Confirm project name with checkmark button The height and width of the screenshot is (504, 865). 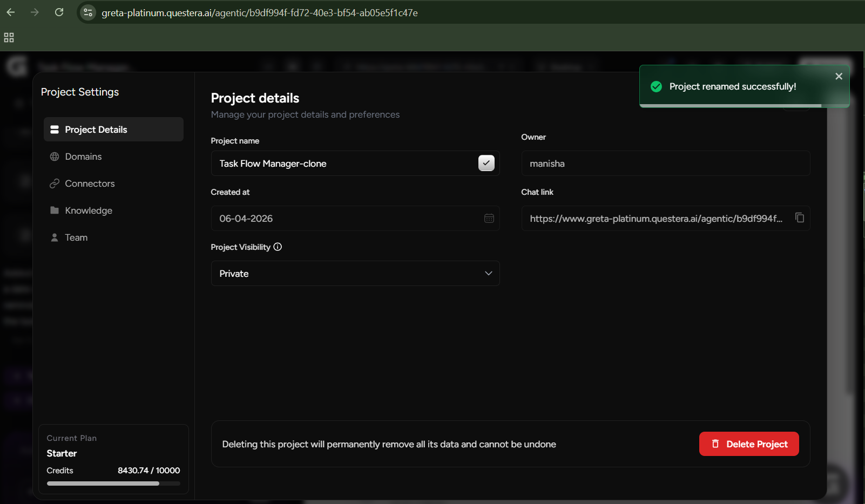[x=486, y=163]
